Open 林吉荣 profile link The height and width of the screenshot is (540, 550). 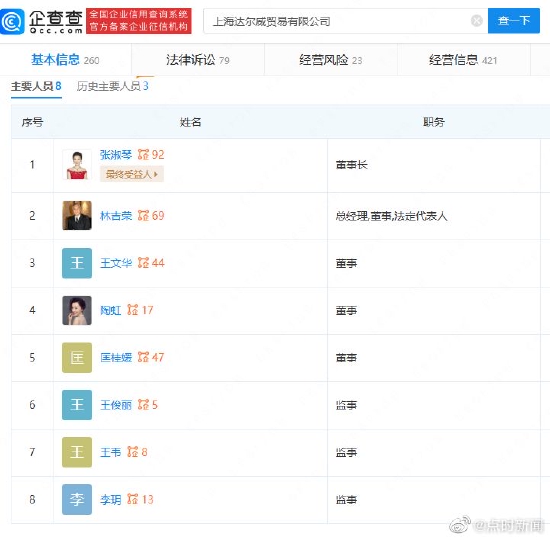point(116,215)
